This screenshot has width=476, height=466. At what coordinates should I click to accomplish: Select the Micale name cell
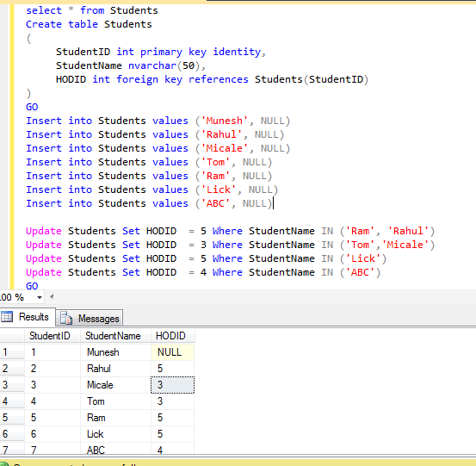point(115,385)
